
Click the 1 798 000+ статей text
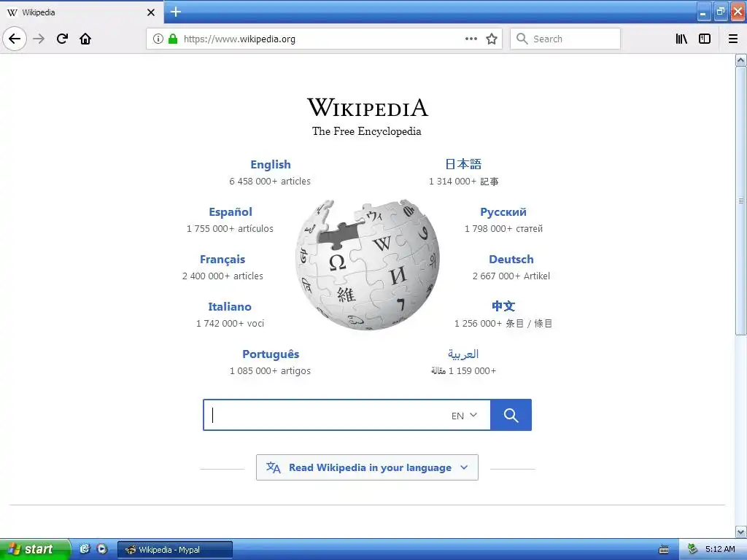503,229
